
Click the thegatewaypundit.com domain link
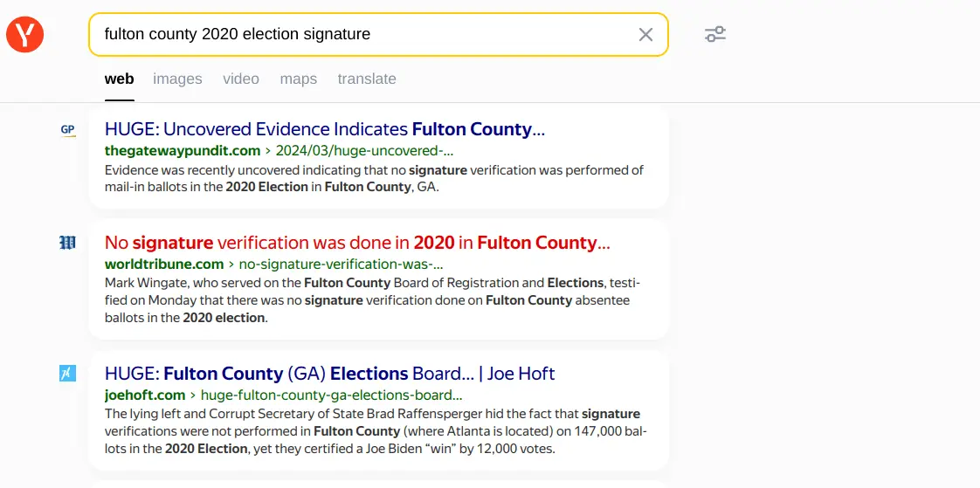[x=182, y=150]
